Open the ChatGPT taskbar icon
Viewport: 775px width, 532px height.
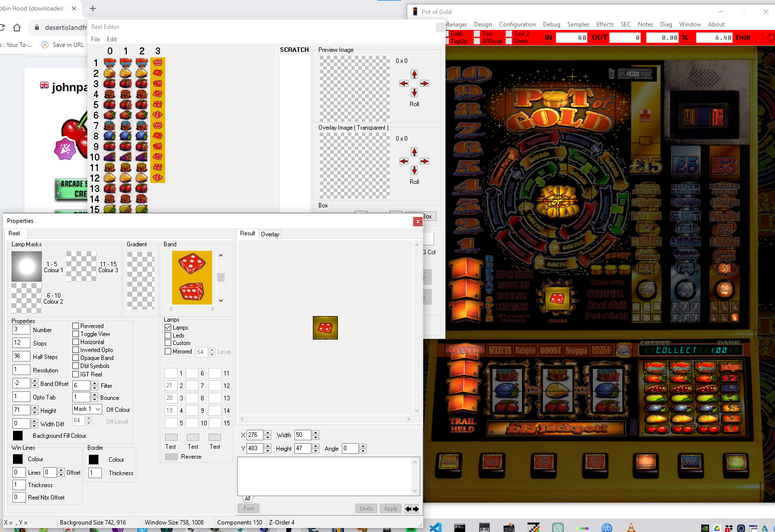pos(558,528)
